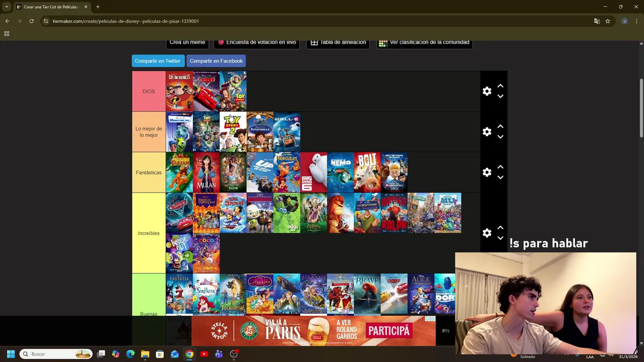Viewport: 644px width, 362px height.
Task: Open settings gear for the DIOS tier
Action: pyautogui.click(x=487, y=92)
